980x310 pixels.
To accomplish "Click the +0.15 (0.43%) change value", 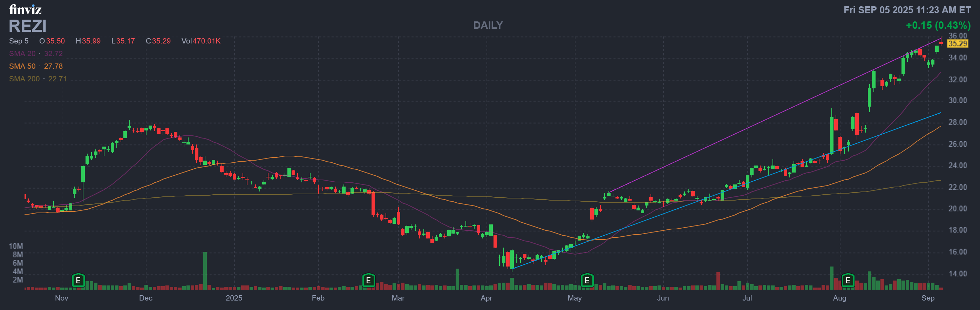I will tap(938, 26).
